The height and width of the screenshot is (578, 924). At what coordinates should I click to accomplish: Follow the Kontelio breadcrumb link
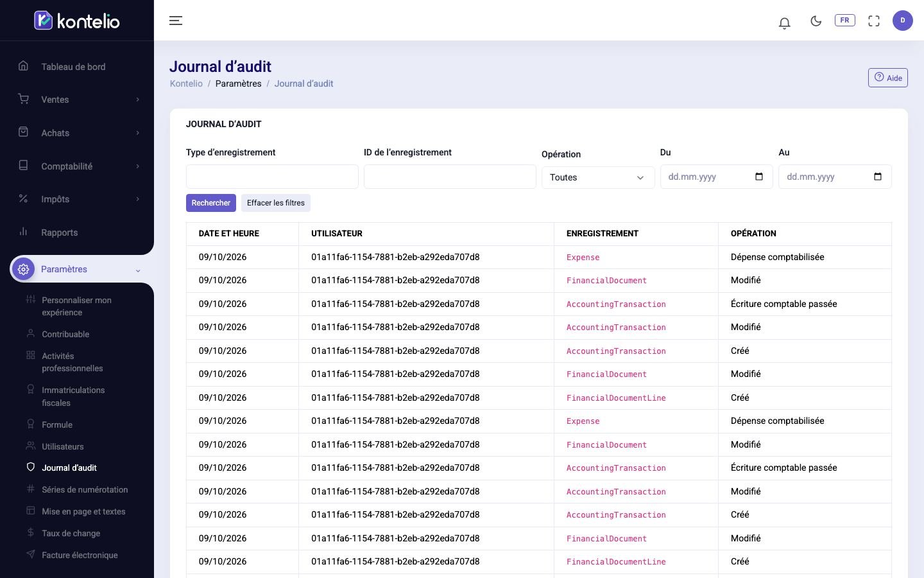click(186, 83)
